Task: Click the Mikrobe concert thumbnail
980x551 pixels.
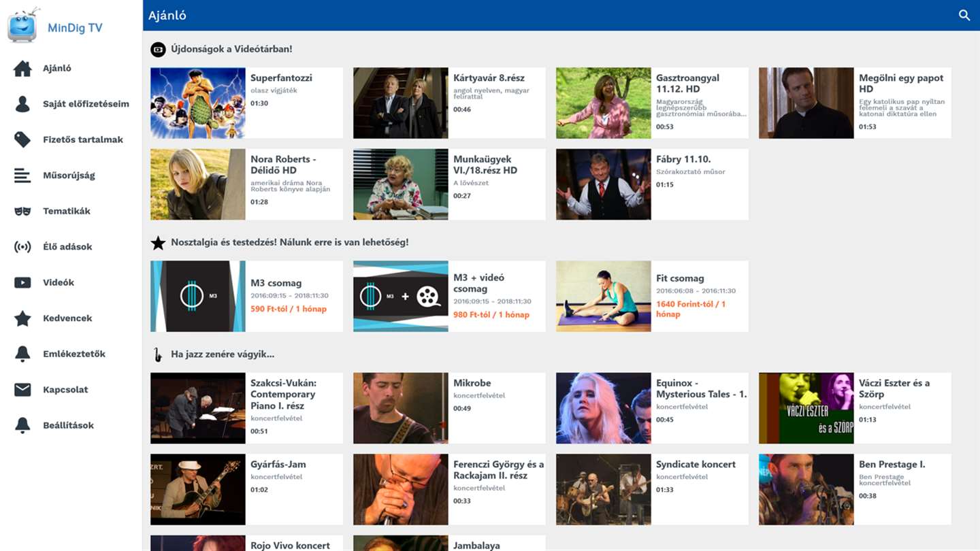Action: tap(401, 408)
